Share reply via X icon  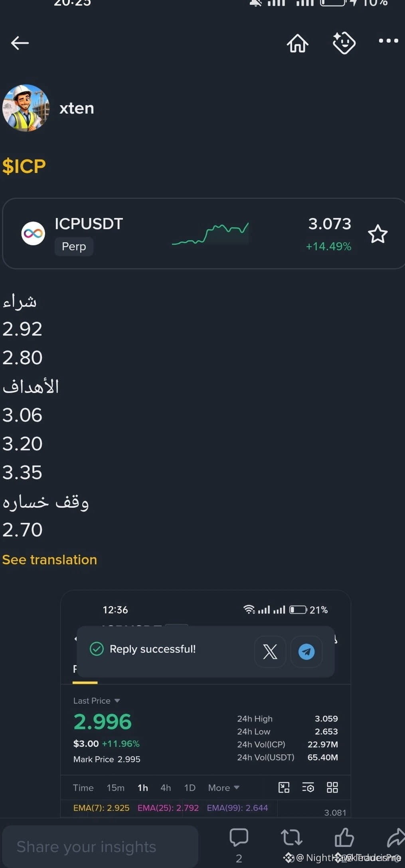[x=270, y=652]
